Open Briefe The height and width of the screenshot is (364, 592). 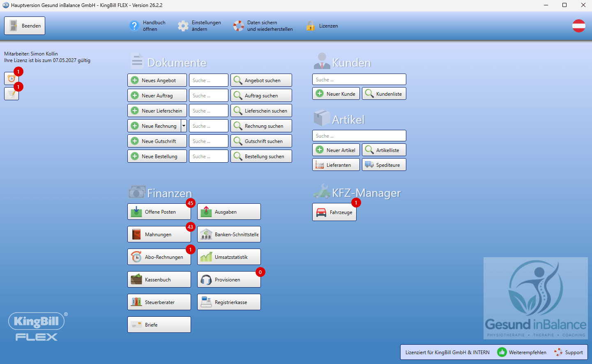point(159,325)
